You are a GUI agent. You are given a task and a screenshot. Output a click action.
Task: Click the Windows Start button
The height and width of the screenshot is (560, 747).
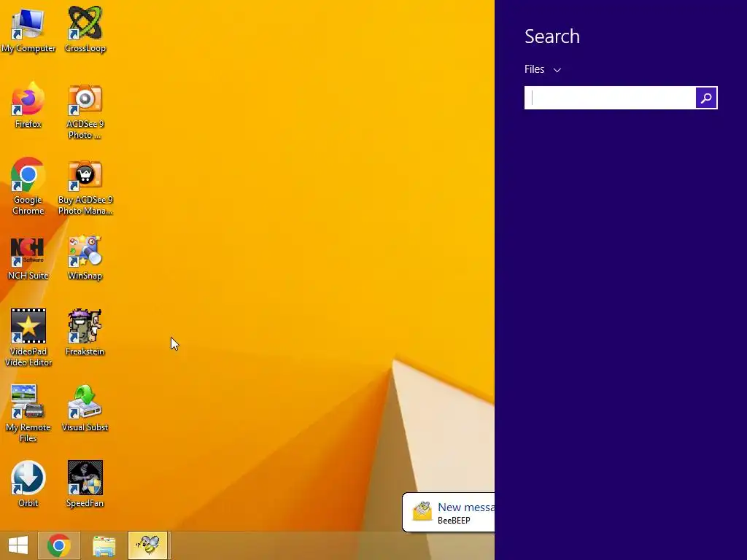[x=18, y=545]
